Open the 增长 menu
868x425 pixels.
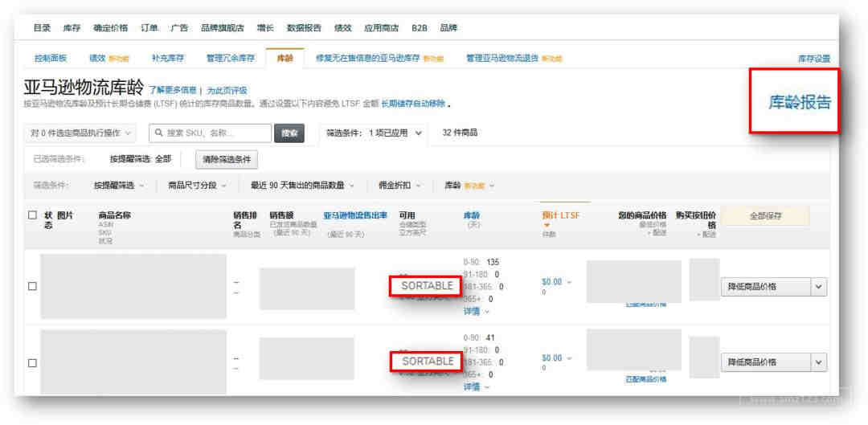click(265, 27)
